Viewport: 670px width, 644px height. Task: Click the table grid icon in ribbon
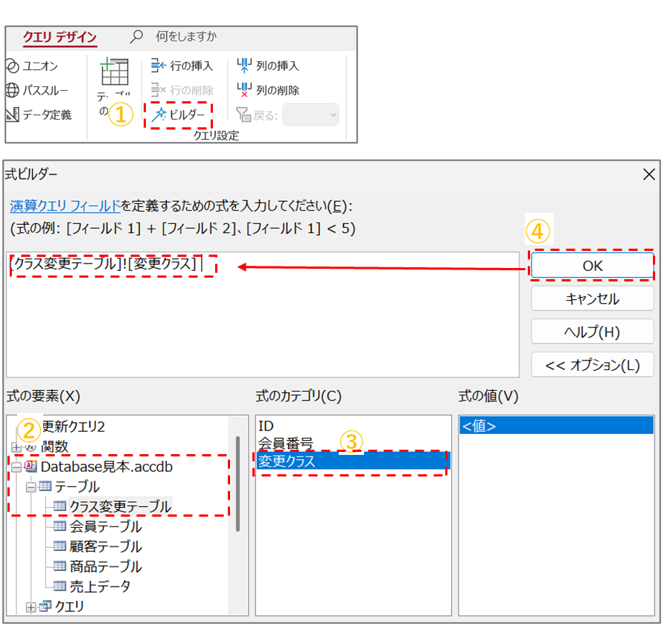pos(115,73)
